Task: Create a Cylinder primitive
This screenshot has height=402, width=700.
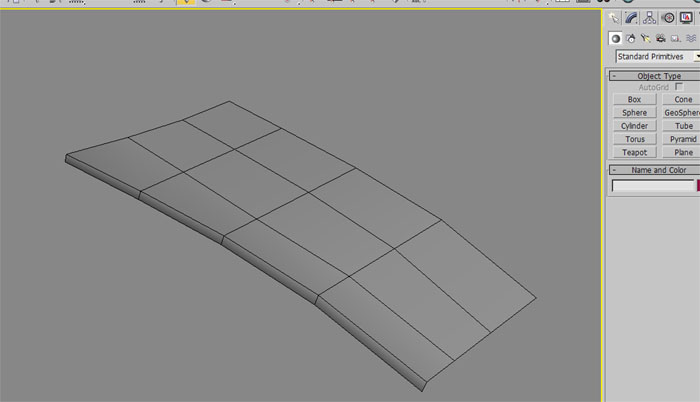Action: click(x=634, y=126)
